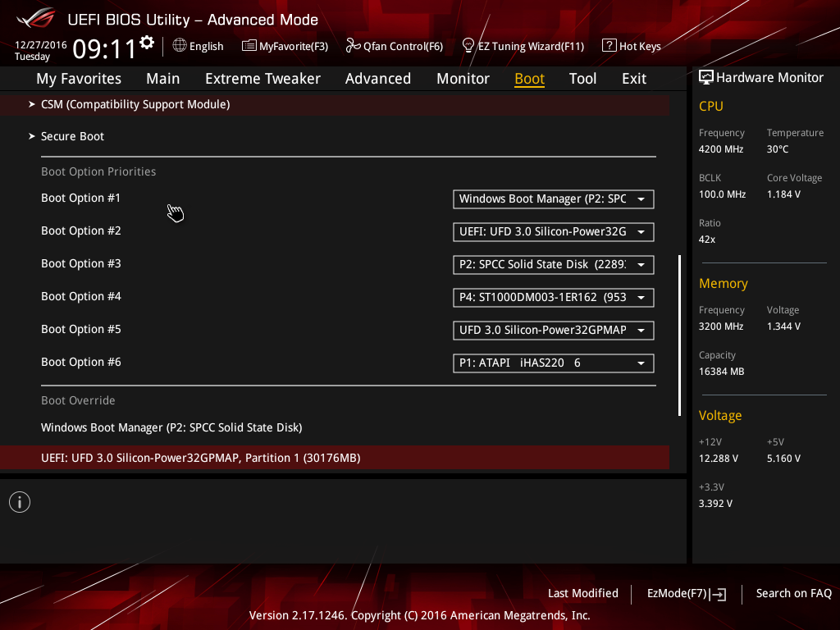Viewport: 840px width, 630px height.
Task: Open Boot Option #5 dropdown
Action: [554, 331]
